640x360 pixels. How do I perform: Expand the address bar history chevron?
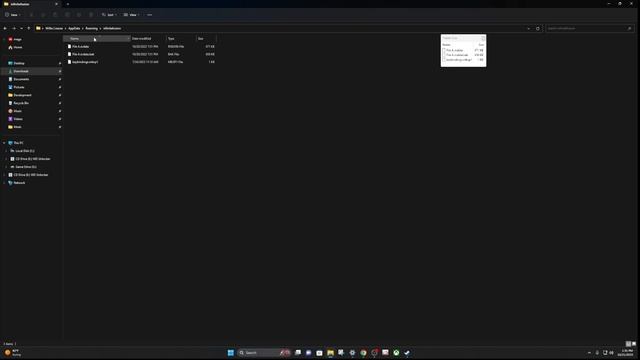coord(529,29)
